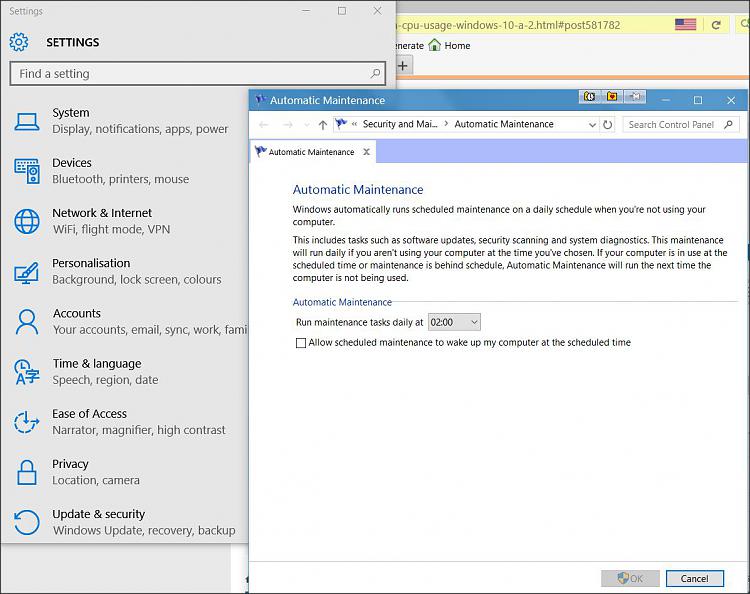The width and height of the screenshot is (750, 594).
Task: Go up one level in Control Panel
Action: coord(323,125)
